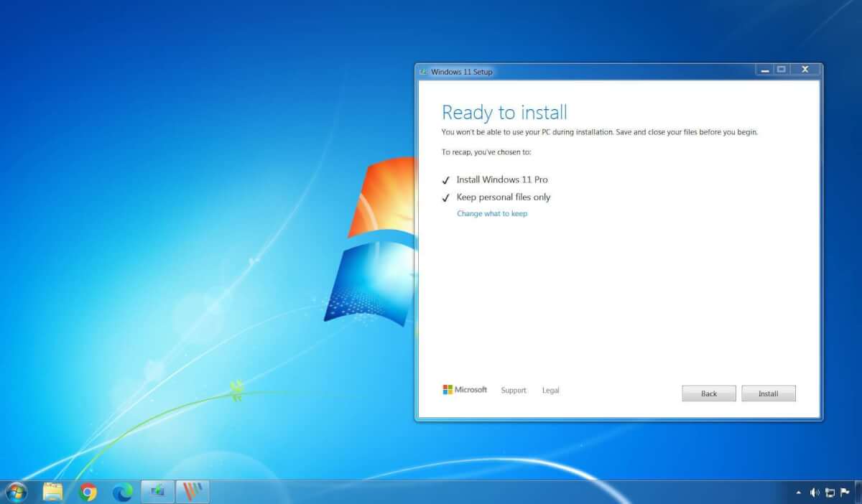Click the 'To recap, you've chosen to:' text
862x504 pixels.
(486, 152)
